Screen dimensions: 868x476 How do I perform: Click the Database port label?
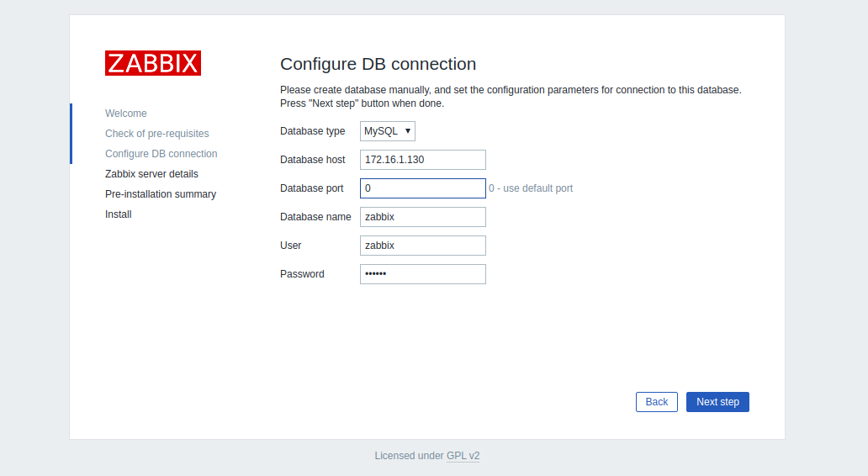click(x=312, y=188)
